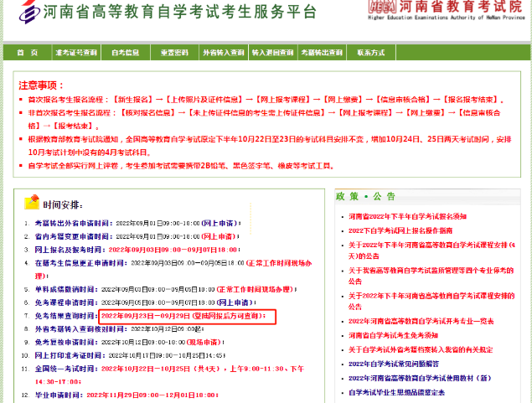The width and height of the screenshot is (532, 403).
Task: Open the 河南省2022年下半年自学考试报名须知 link
Action: pos(407,216)
